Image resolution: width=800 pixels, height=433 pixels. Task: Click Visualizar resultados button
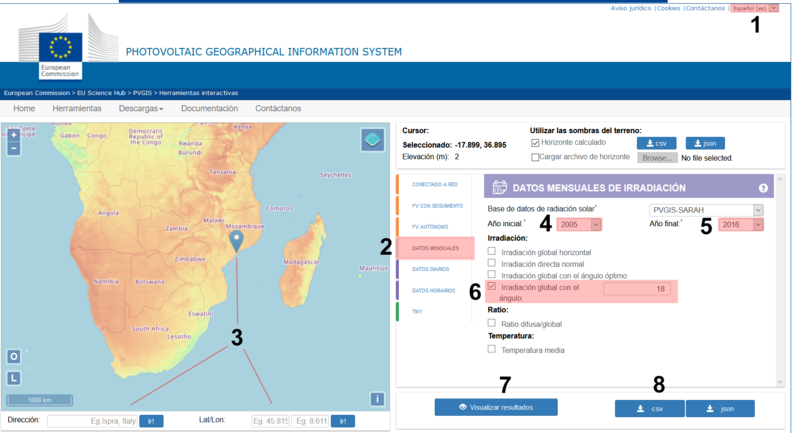[x=496, y=407]
